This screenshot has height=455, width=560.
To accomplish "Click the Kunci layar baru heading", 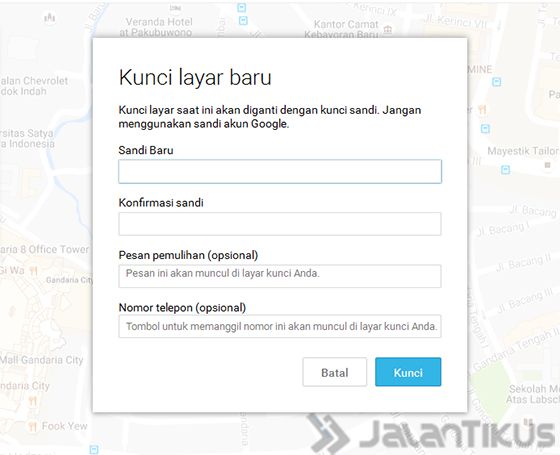I will (195, 77).
